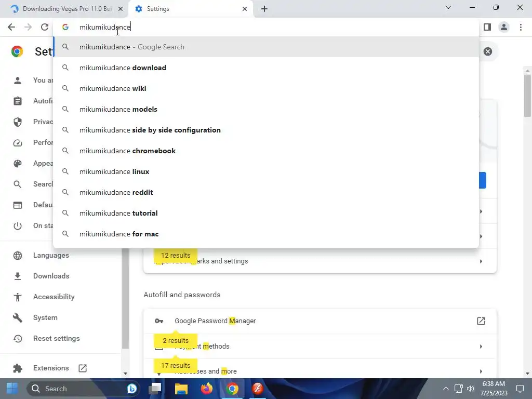Open the notifications icon in the taskbar

[520, 389]
